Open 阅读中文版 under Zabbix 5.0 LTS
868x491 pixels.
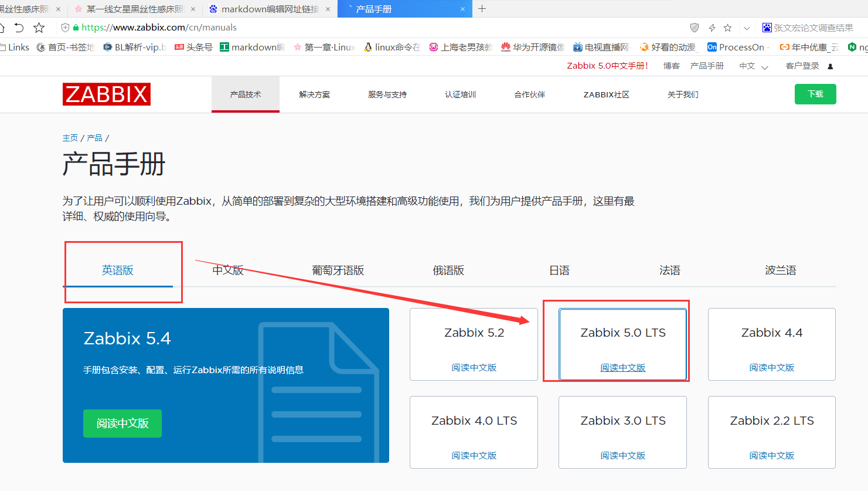(622, 367)
